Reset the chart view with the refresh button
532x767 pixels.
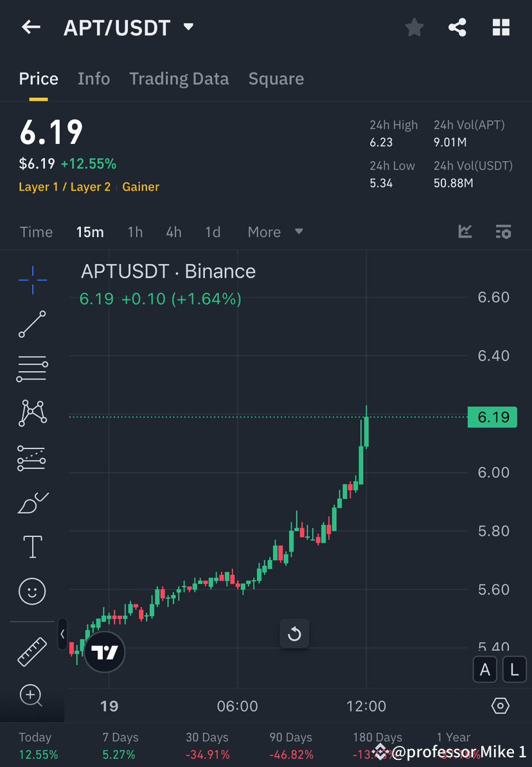tap(294, 633)
